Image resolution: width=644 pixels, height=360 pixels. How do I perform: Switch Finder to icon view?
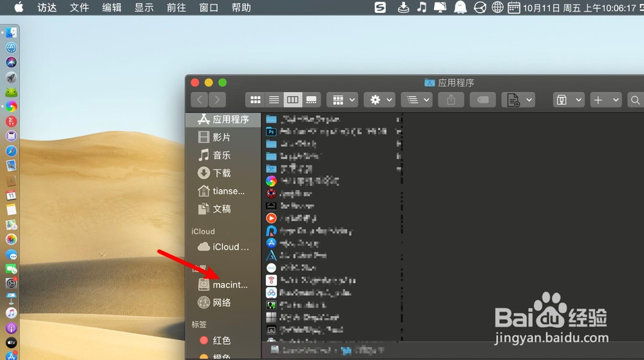coord(255,100)
